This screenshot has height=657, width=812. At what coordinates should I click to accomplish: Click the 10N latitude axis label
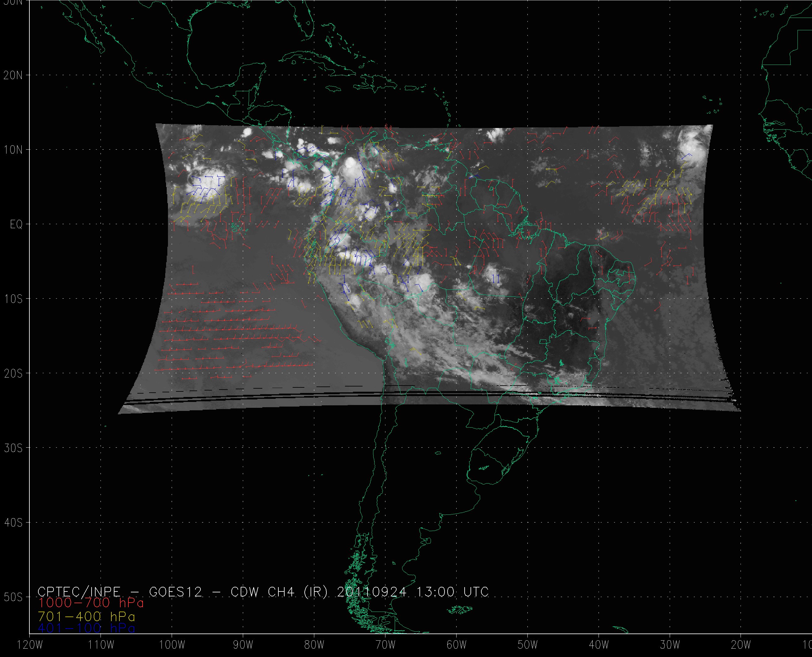pos(13,150)
